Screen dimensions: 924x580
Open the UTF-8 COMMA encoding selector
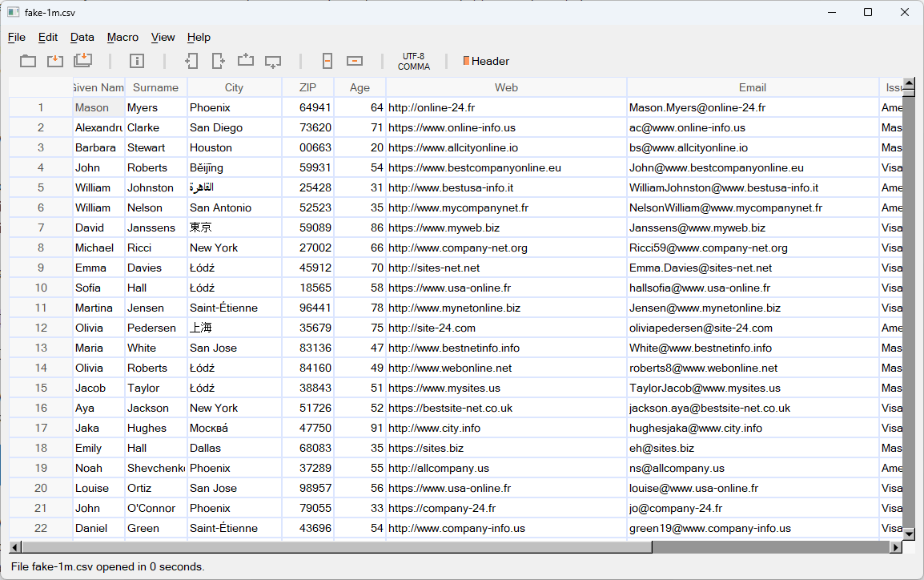(413, 62)
